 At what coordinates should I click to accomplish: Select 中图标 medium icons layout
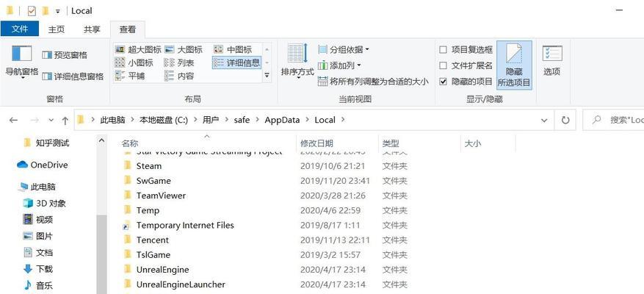233,50
